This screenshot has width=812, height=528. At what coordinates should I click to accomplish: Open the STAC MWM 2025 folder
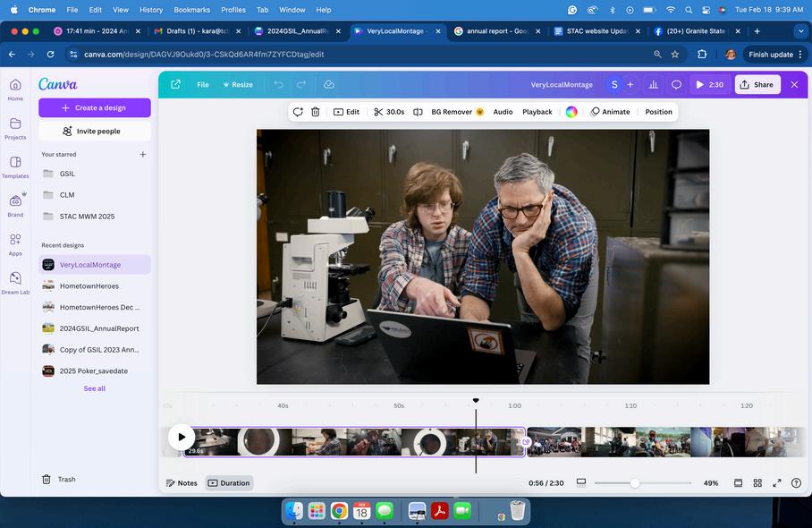pyautogui.click(x=95, y=216)
